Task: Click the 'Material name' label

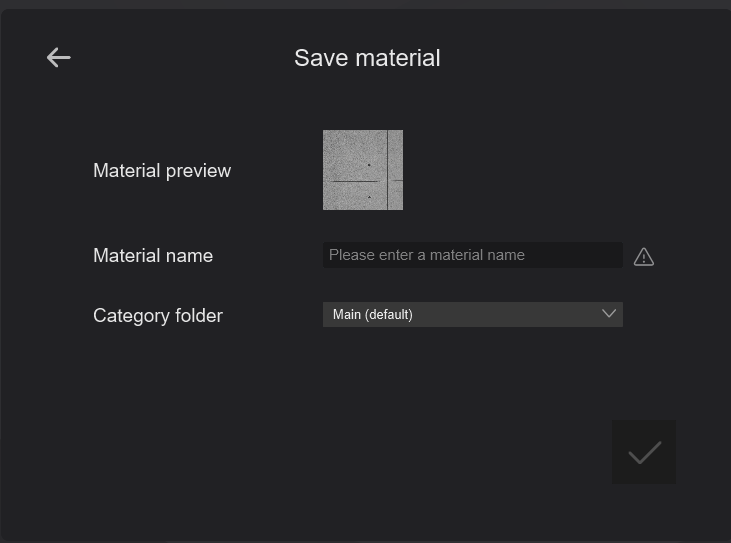Action: point(153,256)
